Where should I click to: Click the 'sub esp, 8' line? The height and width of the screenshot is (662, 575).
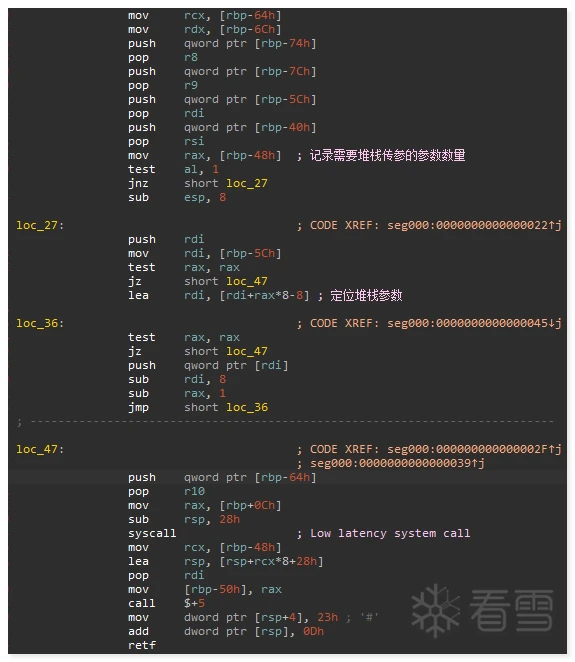pos(177,198)
